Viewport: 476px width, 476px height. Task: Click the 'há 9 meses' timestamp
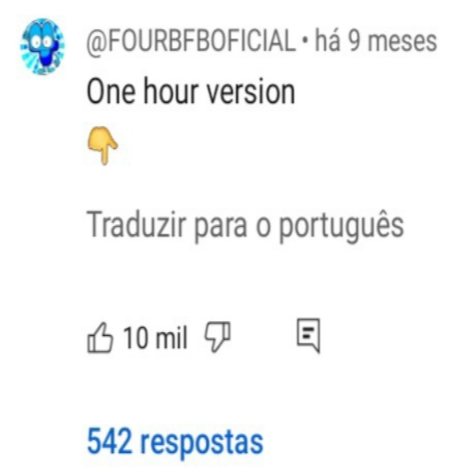(376, 40)
